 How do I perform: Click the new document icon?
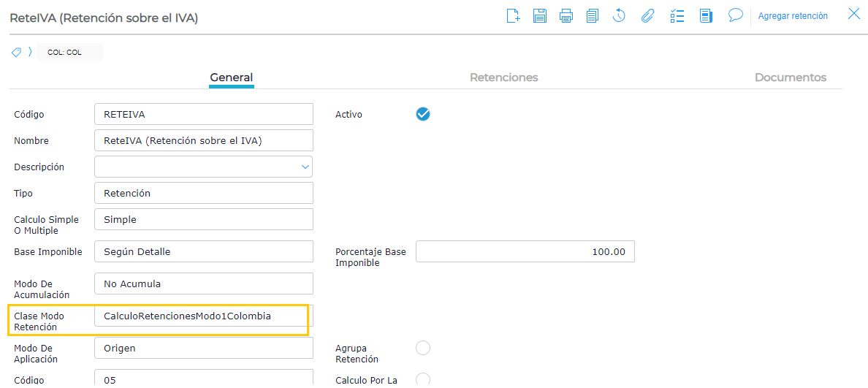click(513, 16)
